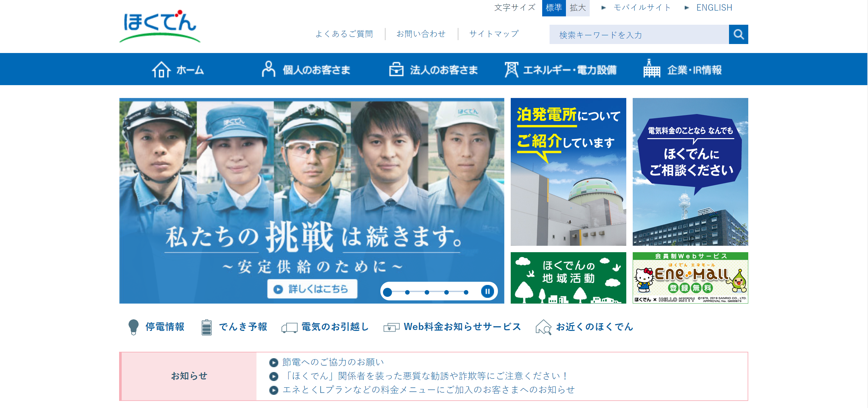The height and width of the screenshot is (408, 868).
Task: Click the ほくでん logo
Action: (160, 26)
